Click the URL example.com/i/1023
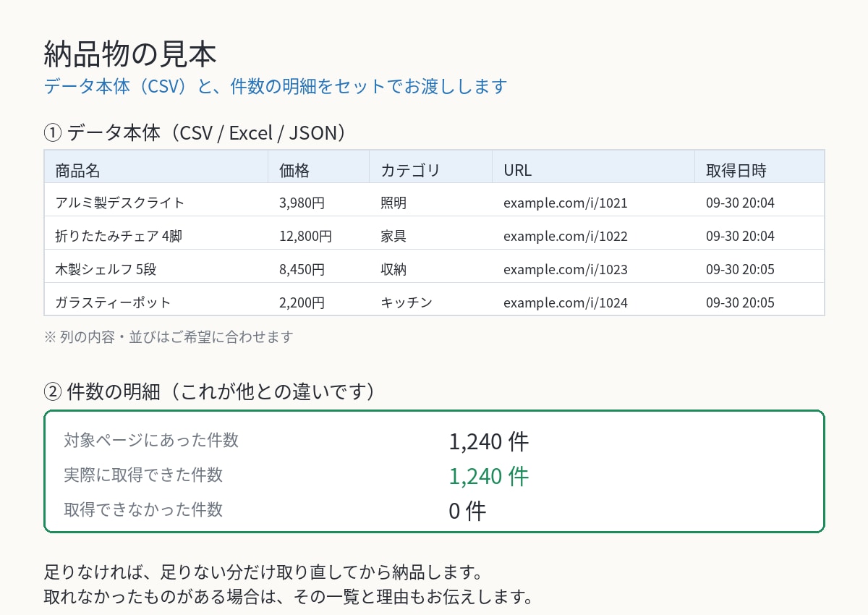868x615 pixels. pyautogui.click(x=566, y=269)
